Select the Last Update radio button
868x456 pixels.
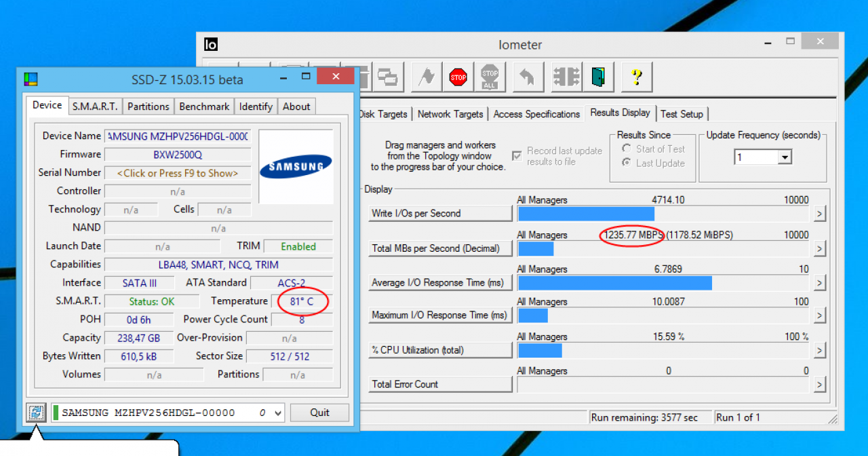tap(627, 163)
